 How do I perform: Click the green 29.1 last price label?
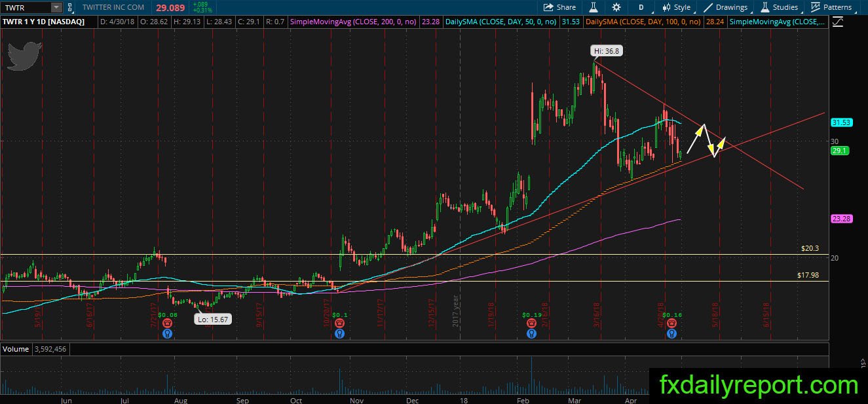click(x=839, y=151)
